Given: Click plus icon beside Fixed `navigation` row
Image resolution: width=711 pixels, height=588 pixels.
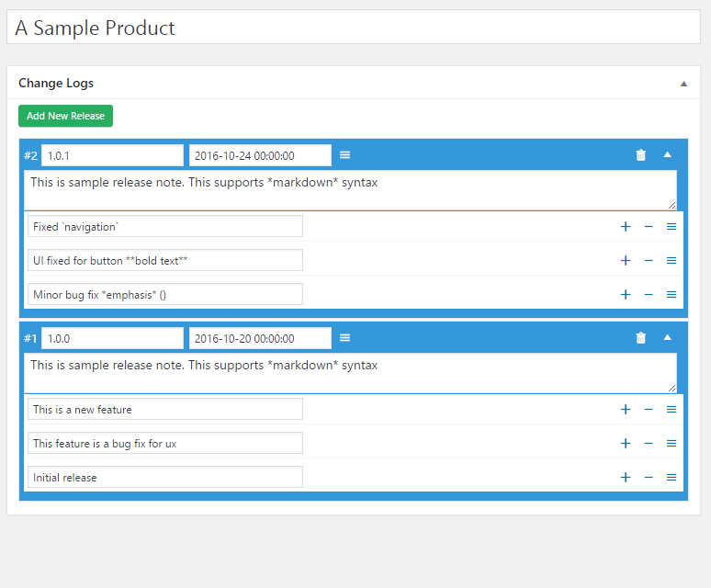Looking at the screenshot, I should [626, 226].
